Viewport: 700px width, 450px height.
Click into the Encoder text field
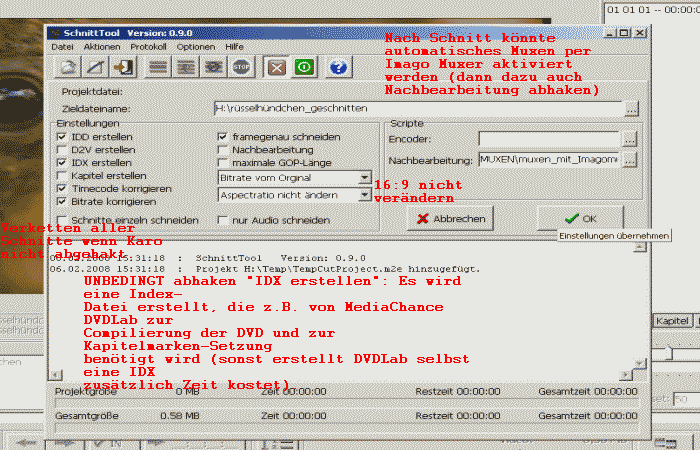[547, 139]
